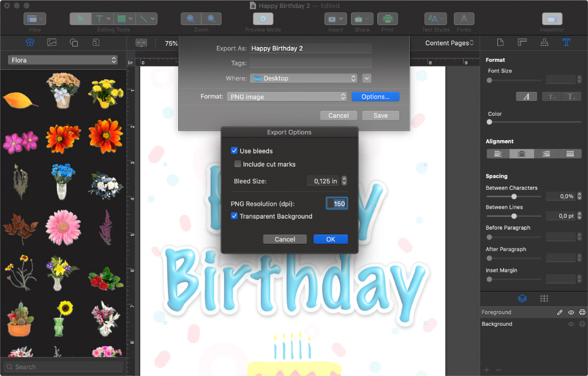Open the Where Desktop location dropdown

tap(303, 78)
